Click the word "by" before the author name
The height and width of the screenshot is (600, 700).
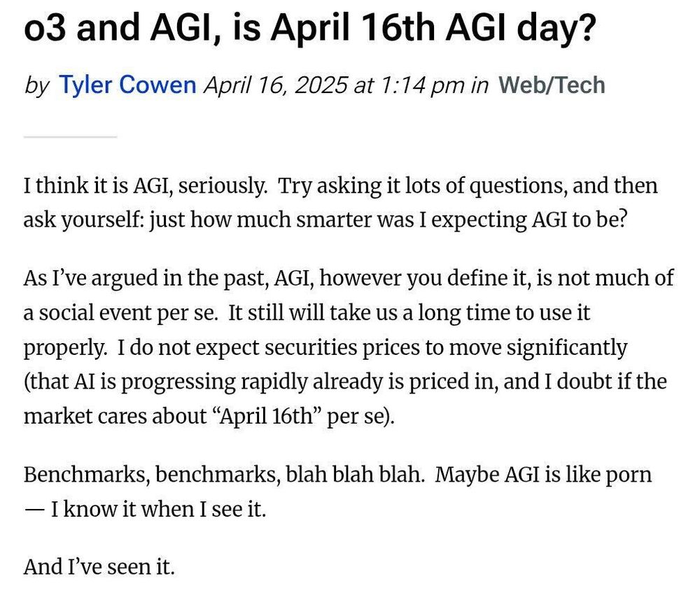[x=37, y=85]
